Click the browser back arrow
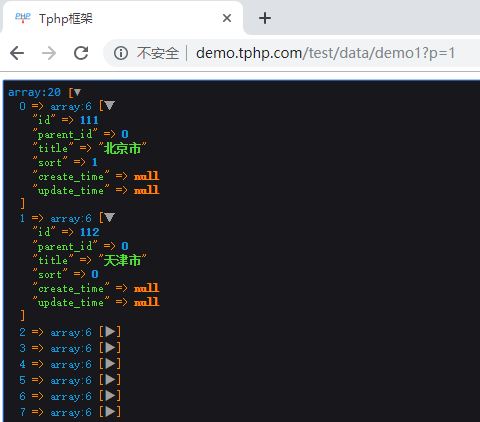Screen dimensions: 480x422 pos(17,53)
